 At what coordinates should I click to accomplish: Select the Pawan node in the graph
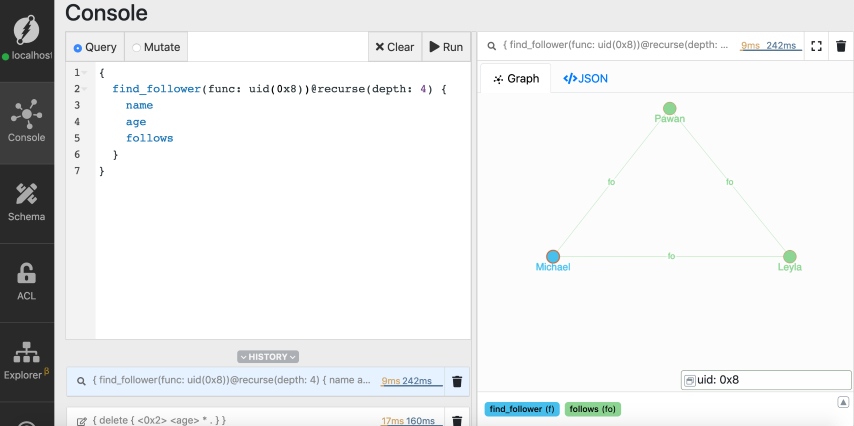coord(670,108)
